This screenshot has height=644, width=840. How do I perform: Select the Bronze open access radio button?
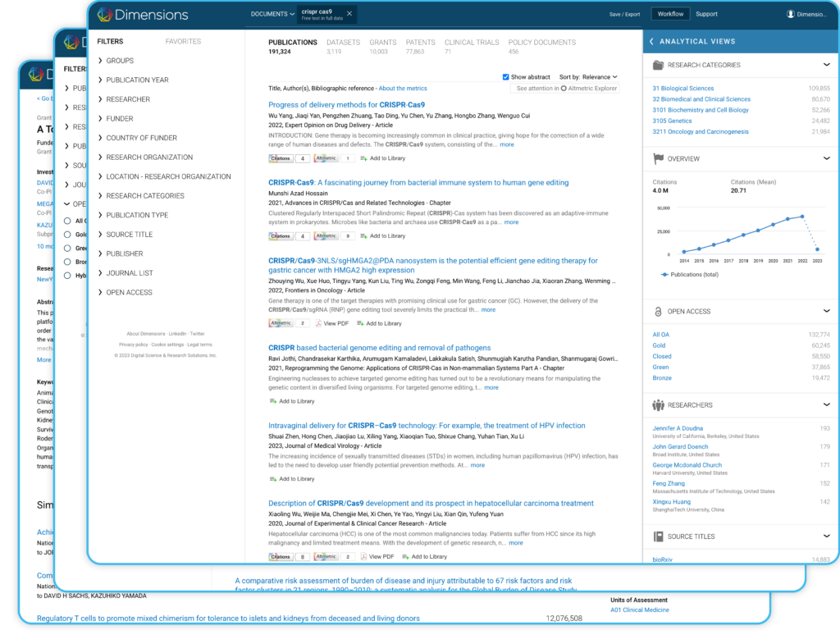pyautogui.click(x=68, y=262)
